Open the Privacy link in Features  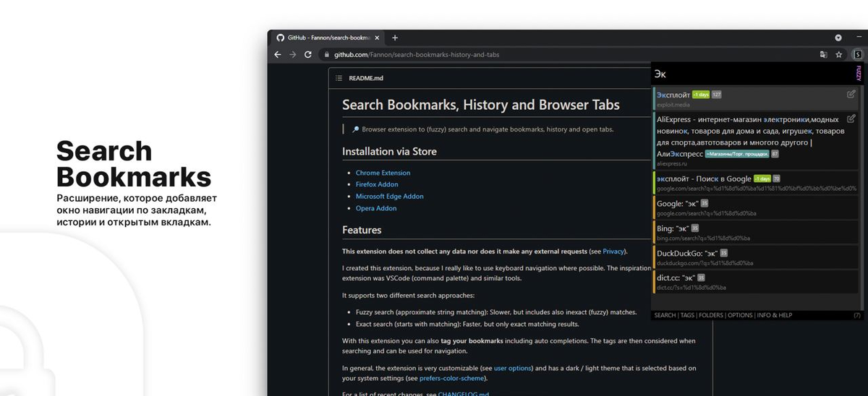pos(613,251)
